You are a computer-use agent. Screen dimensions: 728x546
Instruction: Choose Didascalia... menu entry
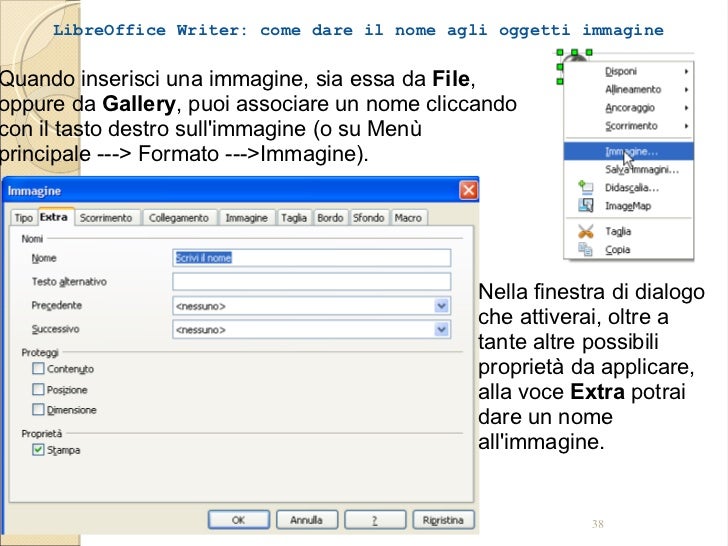[x=628, y=188]
